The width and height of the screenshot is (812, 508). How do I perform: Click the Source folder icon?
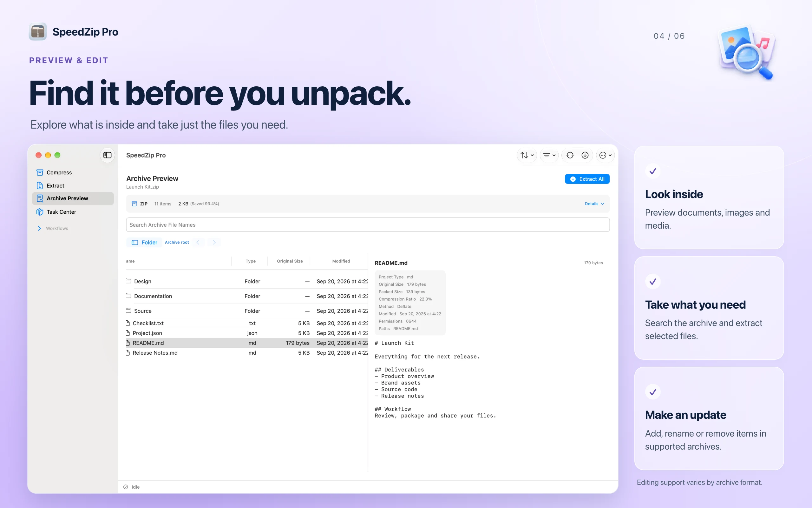pos(128,311)
